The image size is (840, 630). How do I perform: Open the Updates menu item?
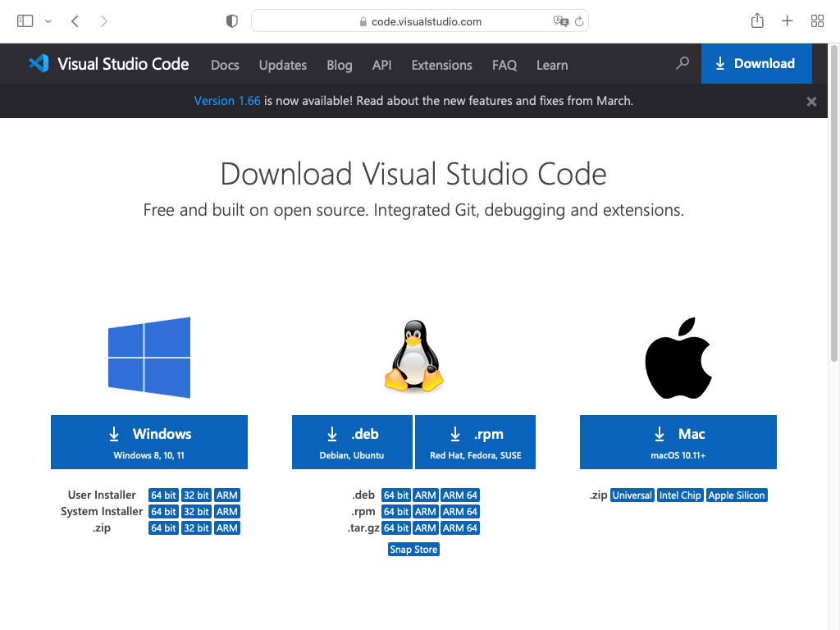click(x=283, y=66)
